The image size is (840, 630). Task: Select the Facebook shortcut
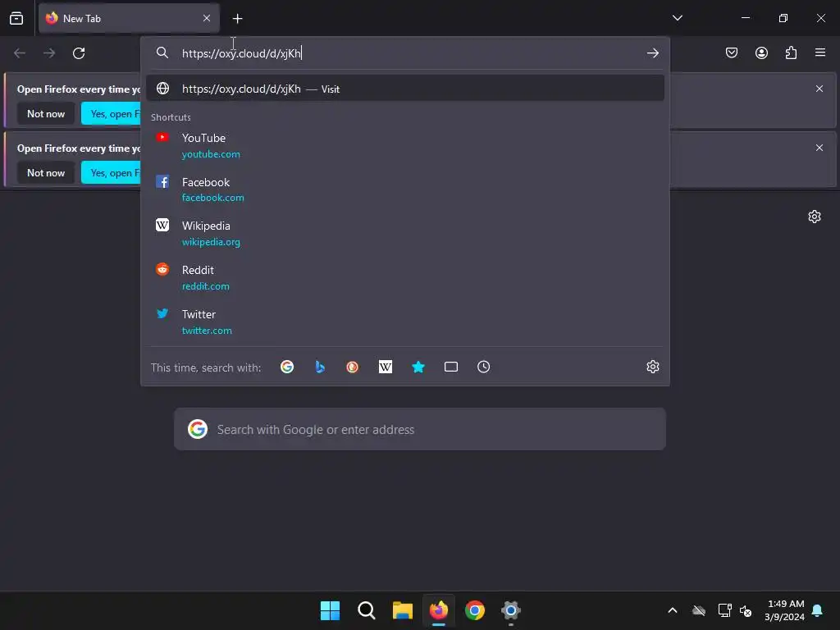click(x=405, y=189)
